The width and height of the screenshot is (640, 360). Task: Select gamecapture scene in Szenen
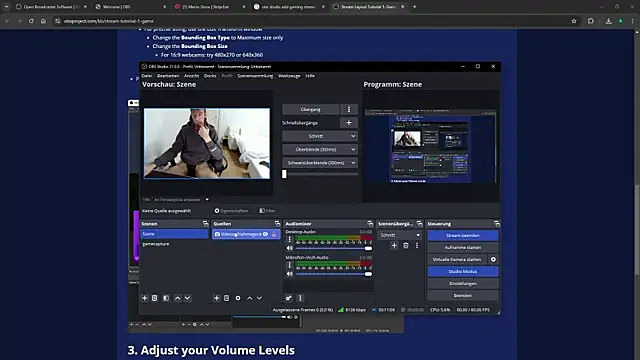tap(174, 244)
